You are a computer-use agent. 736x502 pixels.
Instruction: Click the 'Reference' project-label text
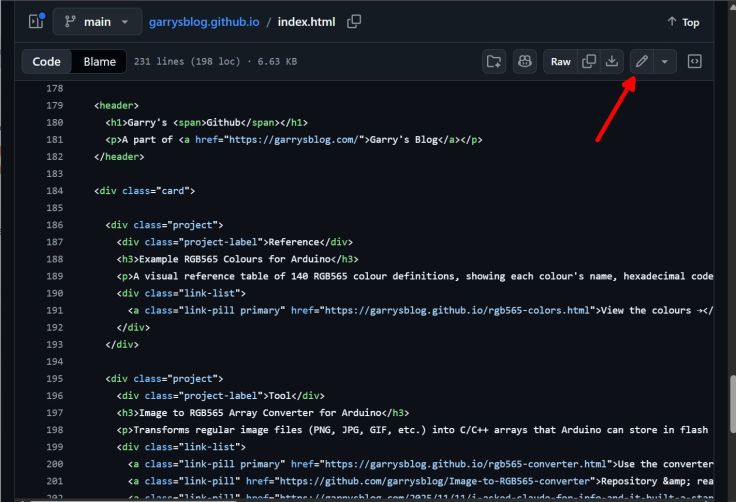click(x=294, y=242)
